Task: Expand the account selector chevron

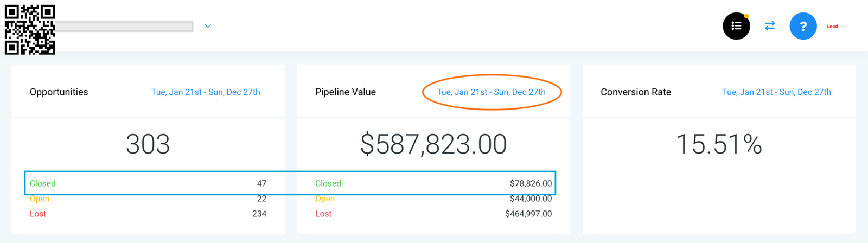Action: coord(208,26)
